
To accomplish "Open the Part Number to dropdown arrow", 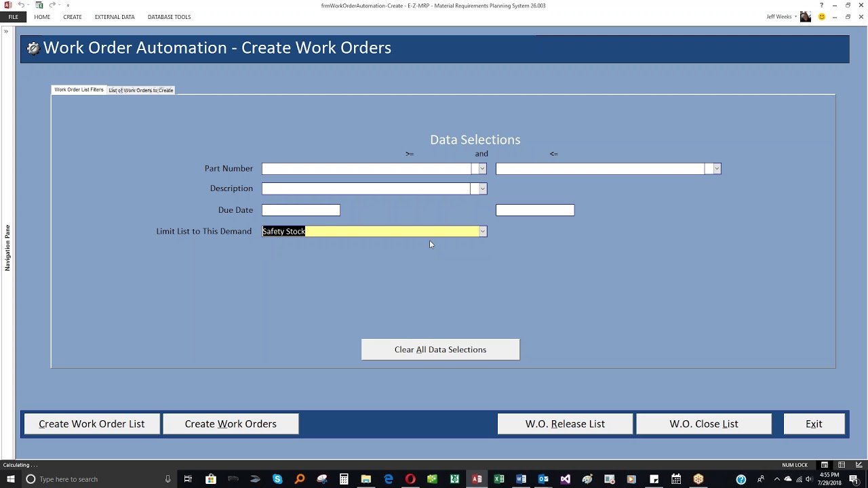I will click(716, 169).
